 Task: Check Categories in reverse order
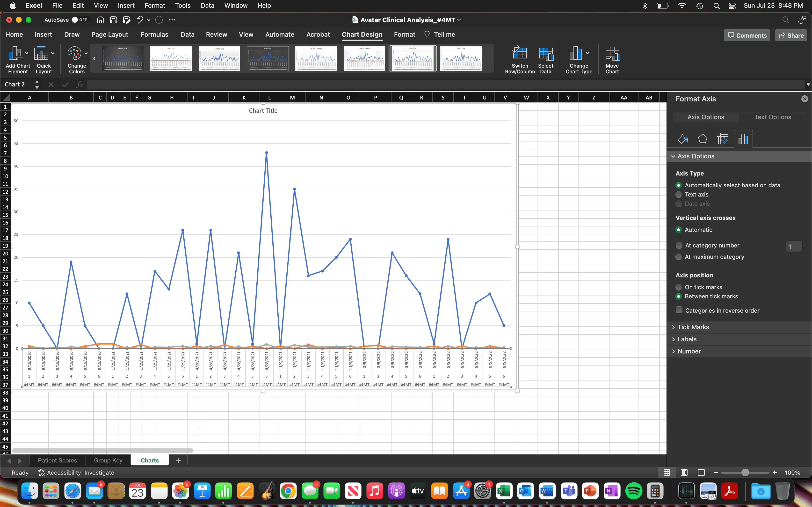tap(679, 310)
